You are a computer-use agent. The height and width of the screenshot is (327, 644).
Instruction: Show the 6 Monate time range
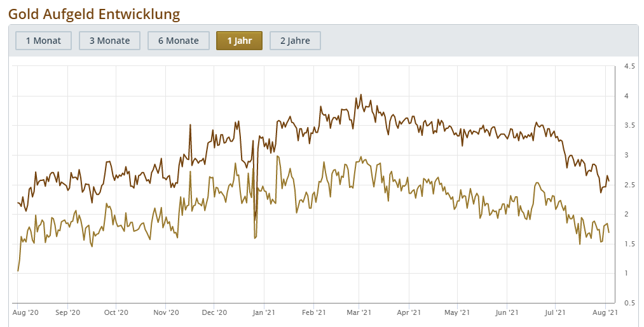point(179,41)
